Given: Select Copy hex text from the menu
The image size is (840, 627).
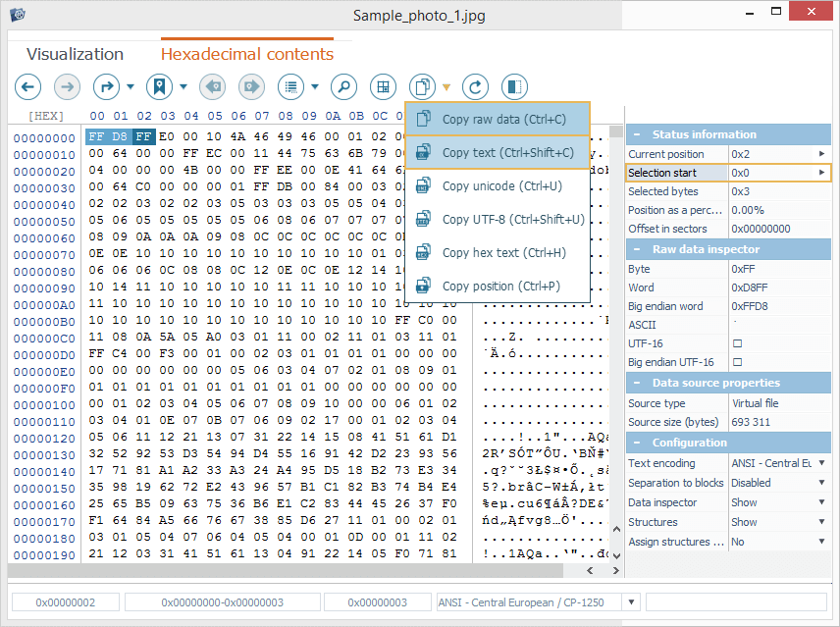Looking at the screenshot, I should [501, 252].
